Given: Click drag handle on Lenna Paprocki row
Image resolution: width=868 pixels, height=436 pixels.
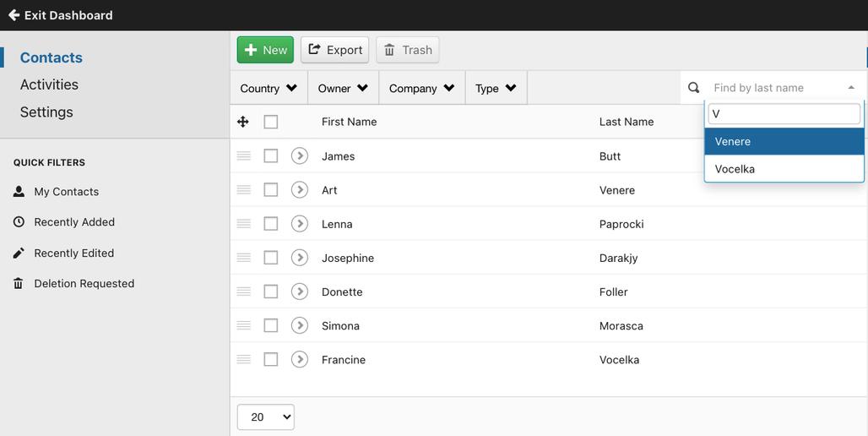Looking at the screenshot, I should [243, 224].
